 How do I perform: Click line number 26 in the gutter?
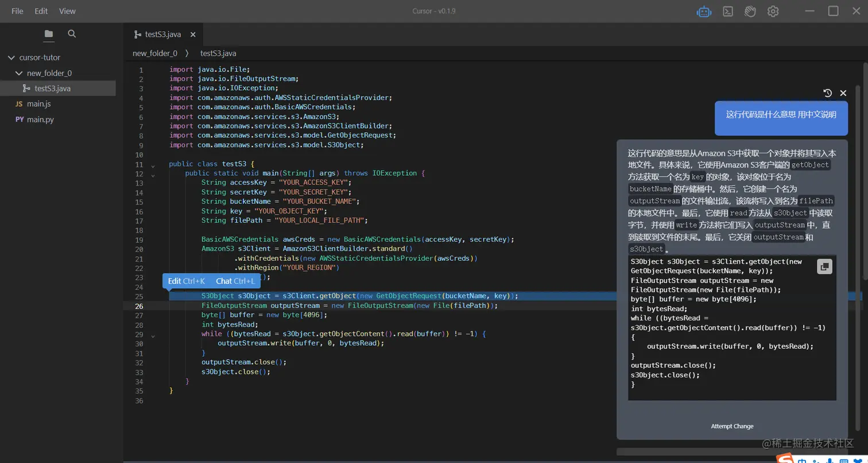pyautogui.click(x=139, y=306)
